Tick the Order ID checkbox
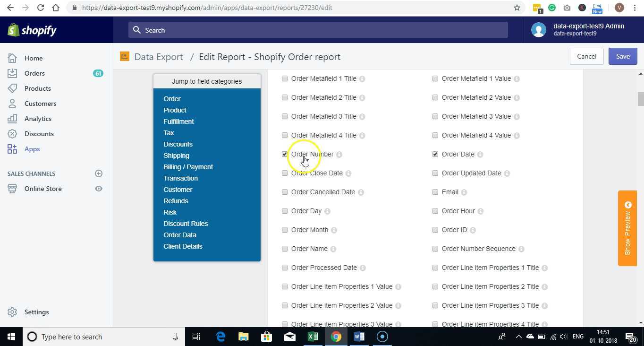This screenshot has height=346, width=644. 435,230
